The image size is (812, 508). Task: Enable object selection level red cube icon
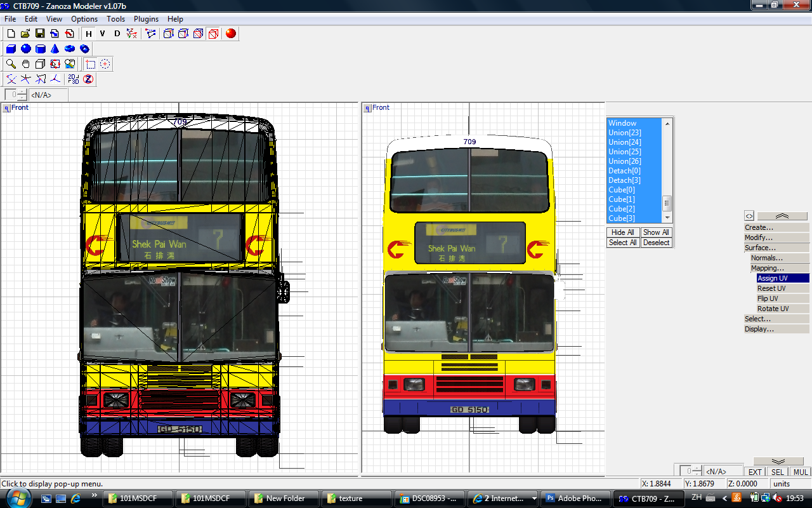point(213,34)
